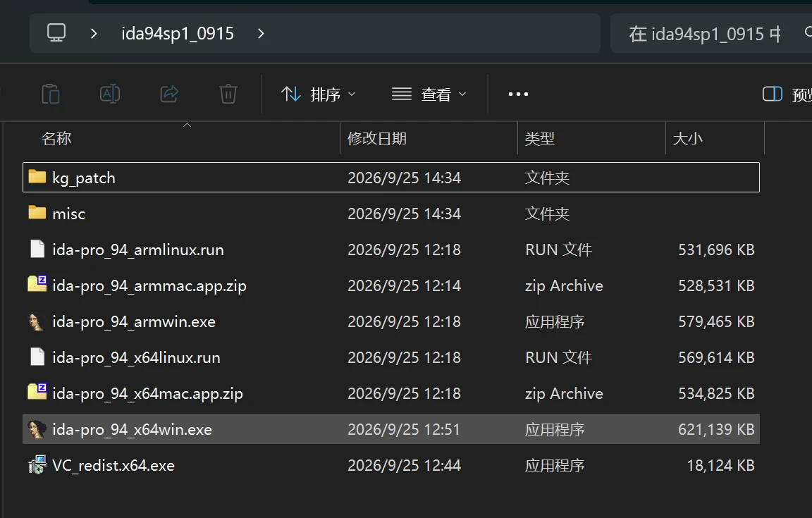Click the misc folder icon
Image resolution: width=812 pixels, height=518 pixels.
coord(37,212)
